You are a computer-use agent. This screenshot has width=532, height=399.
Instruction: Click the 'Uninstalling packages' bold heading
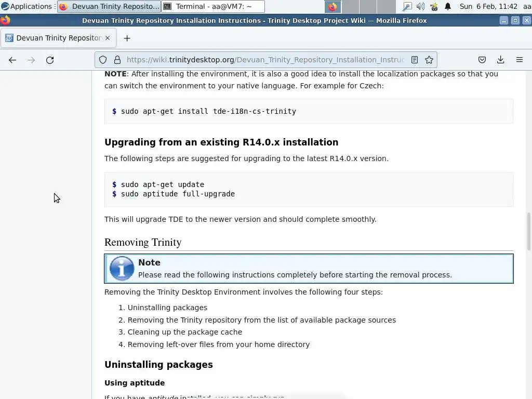click(x=158, y=365)
